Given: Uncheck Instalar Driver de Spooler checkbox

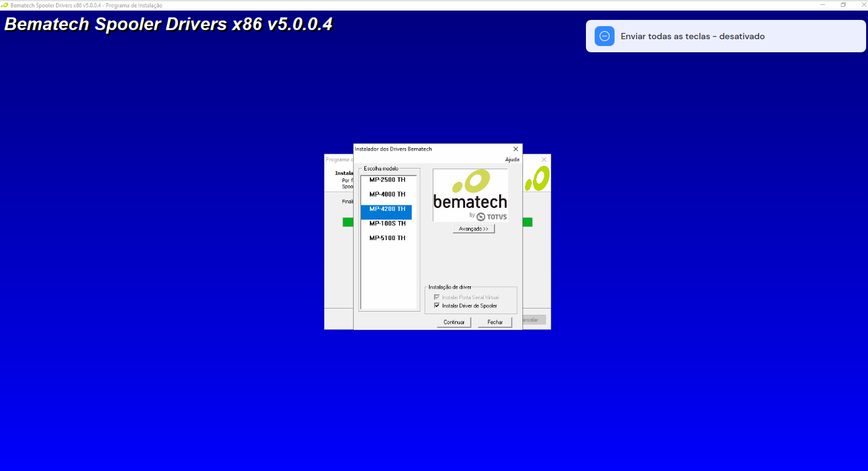Looking at the screenshot, I should tap(437, 305).
